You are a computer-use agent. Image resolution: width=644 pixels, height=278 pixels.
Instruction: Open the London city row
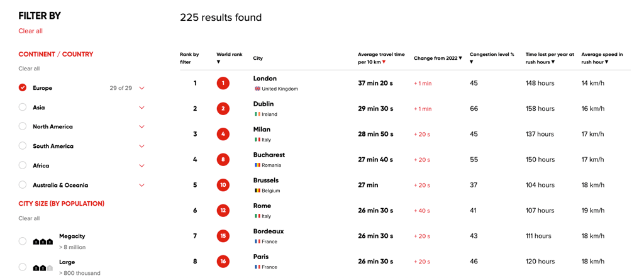pos(405,84)
